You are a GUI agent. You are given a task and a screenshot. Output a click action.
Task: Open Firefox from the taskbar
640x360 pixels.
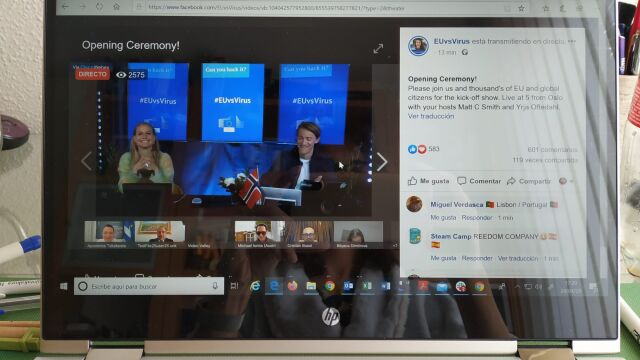tap(292, 287)
